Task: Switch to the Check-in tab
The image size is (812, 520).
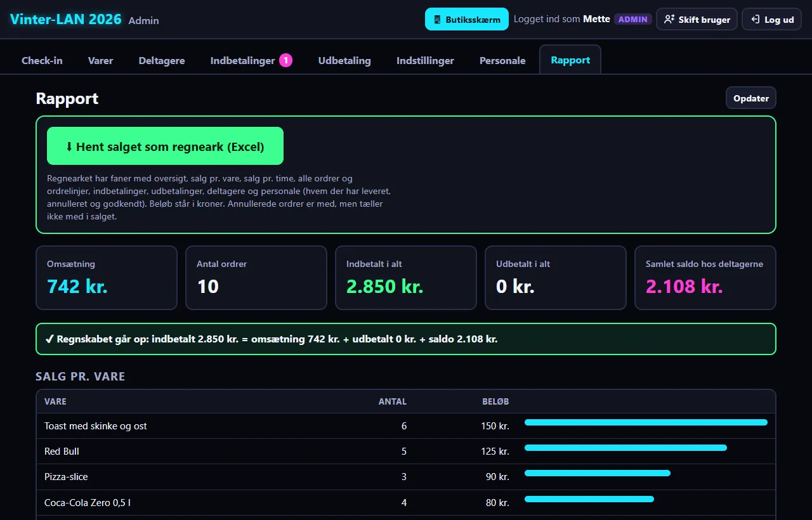Action: (x=42, y=60)
